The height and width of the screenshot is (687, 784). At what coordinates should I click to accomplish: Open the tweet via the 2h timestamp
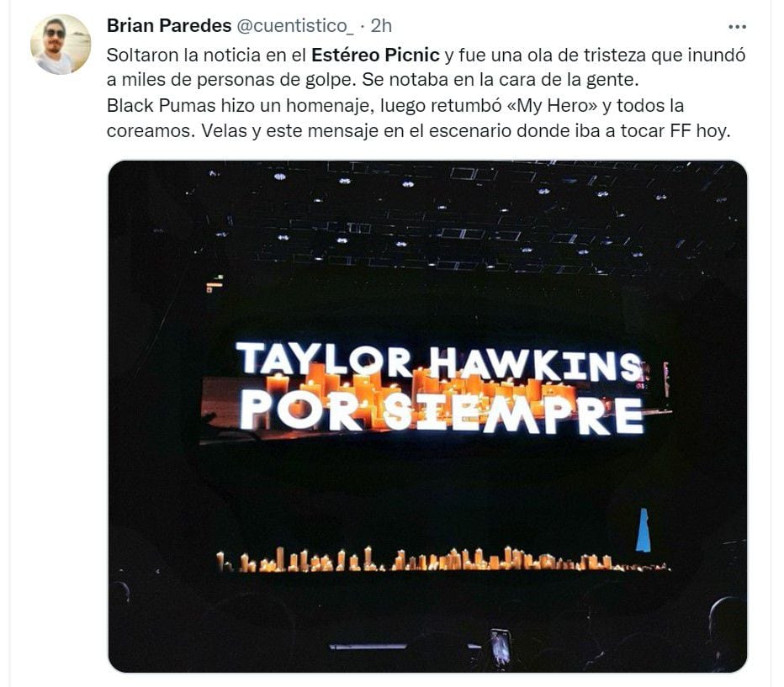[382, 26]
